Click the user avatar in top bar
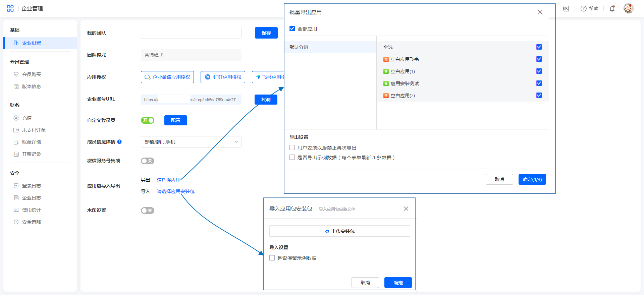The height and width of the screenshot is (295, 644). [628, 8]
